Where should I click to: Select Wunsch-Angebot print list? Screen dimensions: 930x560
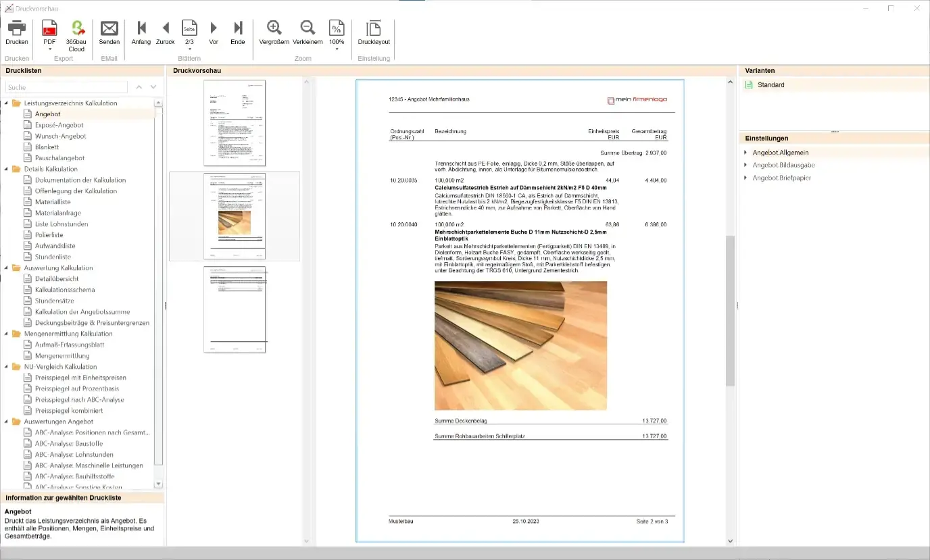coord(61,136)
